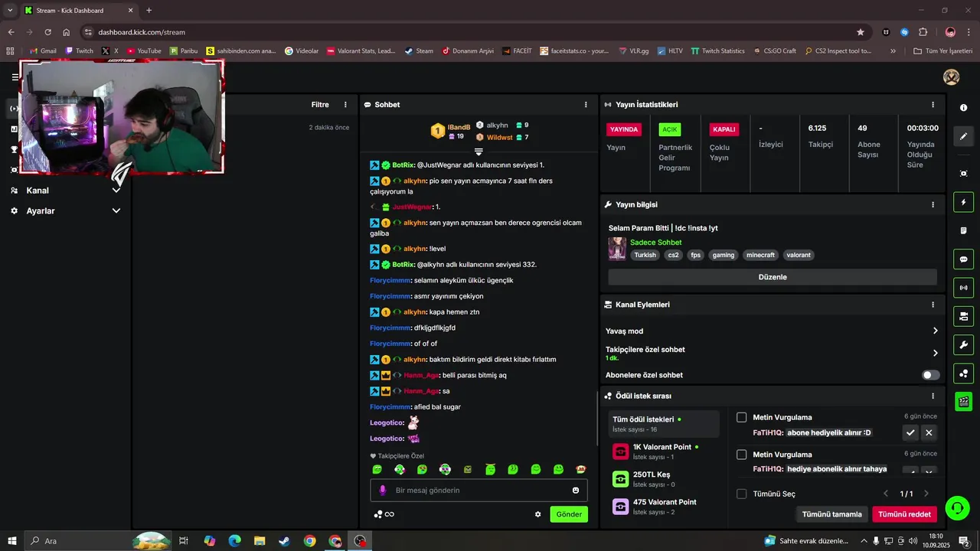Open Takipçilere özel sohbet options arrow
Screen dimensions: 980x551
click(935, 353)
